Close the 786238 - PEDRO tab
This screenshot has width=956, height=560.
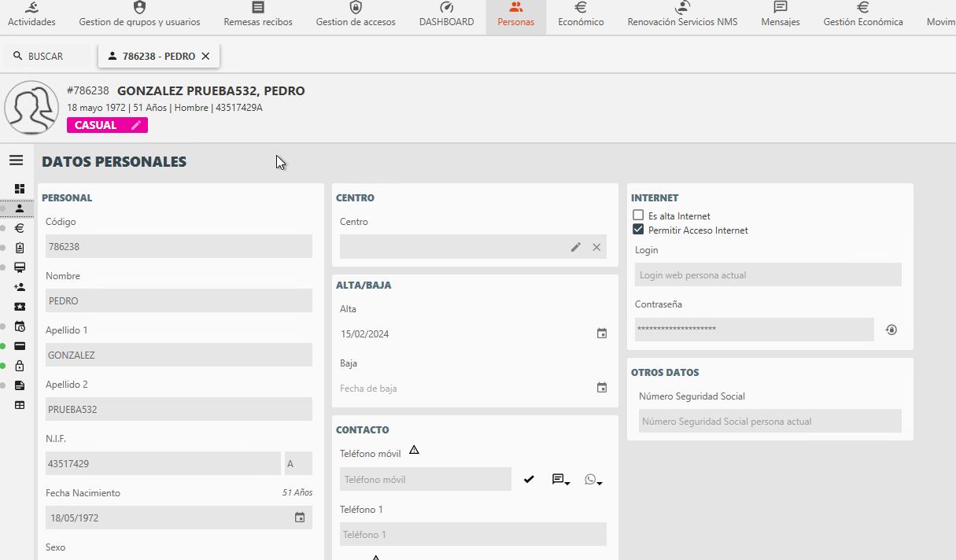click(205, 56)
